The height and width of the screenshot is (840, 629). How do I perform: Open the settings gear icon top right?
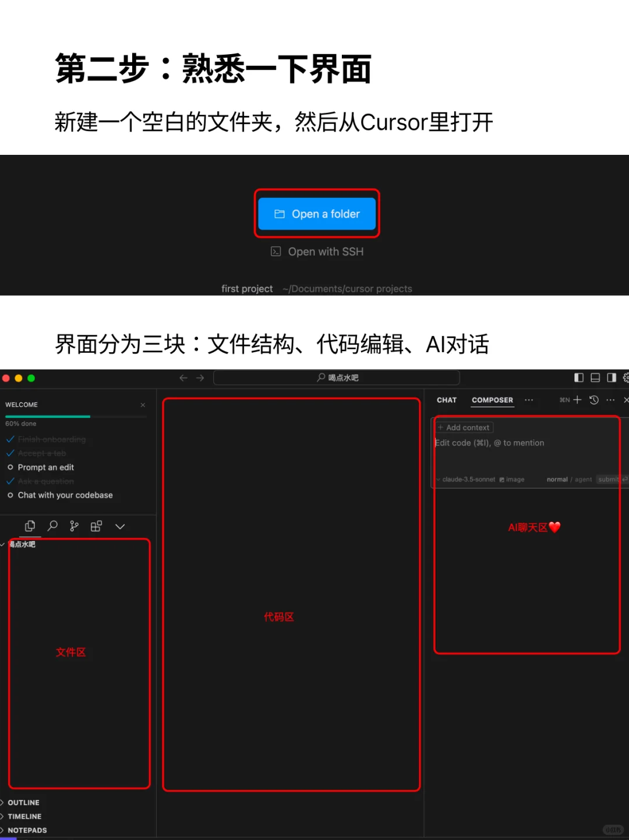click(625, 378)
